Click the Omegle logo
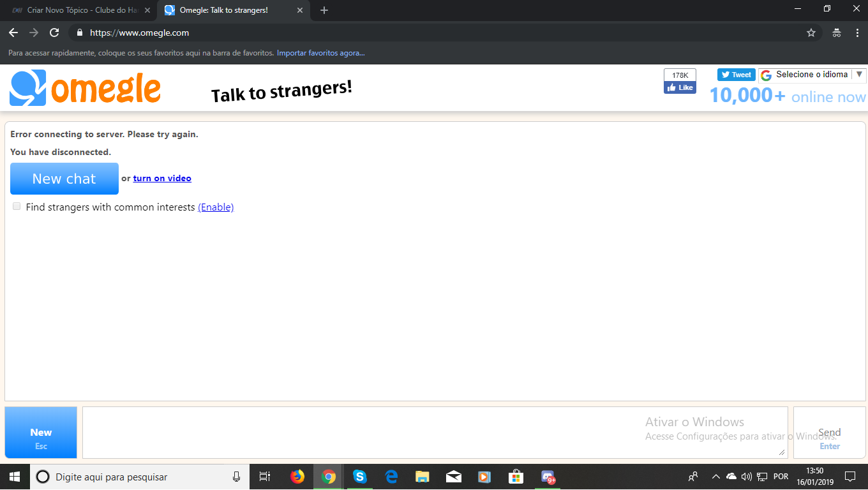The height and width of the screenshot is (490, 868). (85, 88)
